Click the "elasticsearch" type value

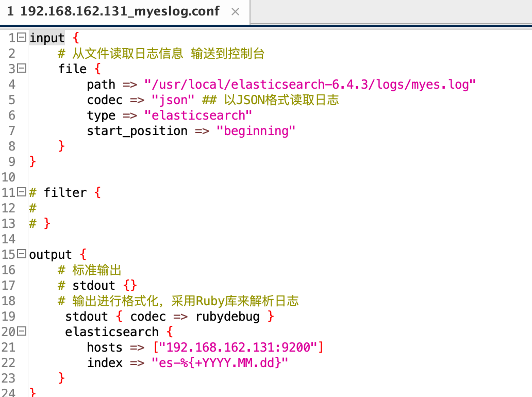pyautogui.click(x=198, y=115)
